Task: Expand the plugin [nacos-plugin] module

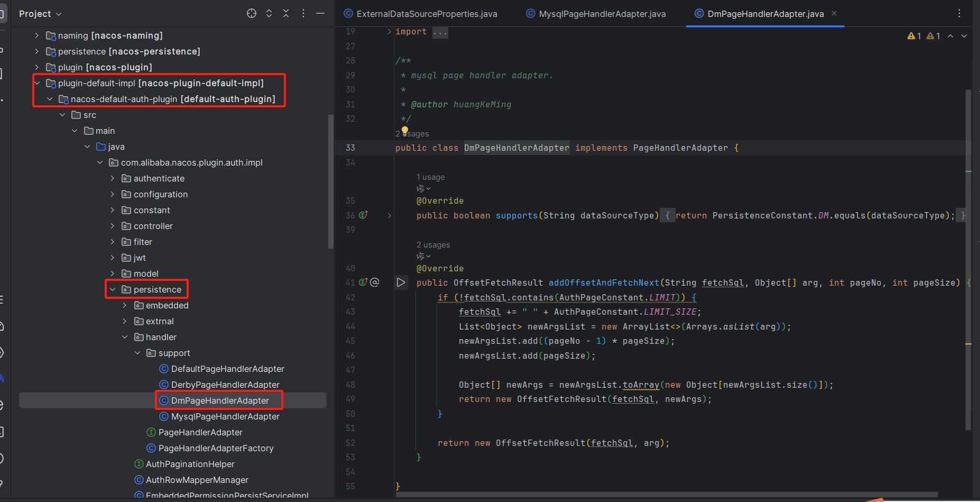Action: coord(36,67)
